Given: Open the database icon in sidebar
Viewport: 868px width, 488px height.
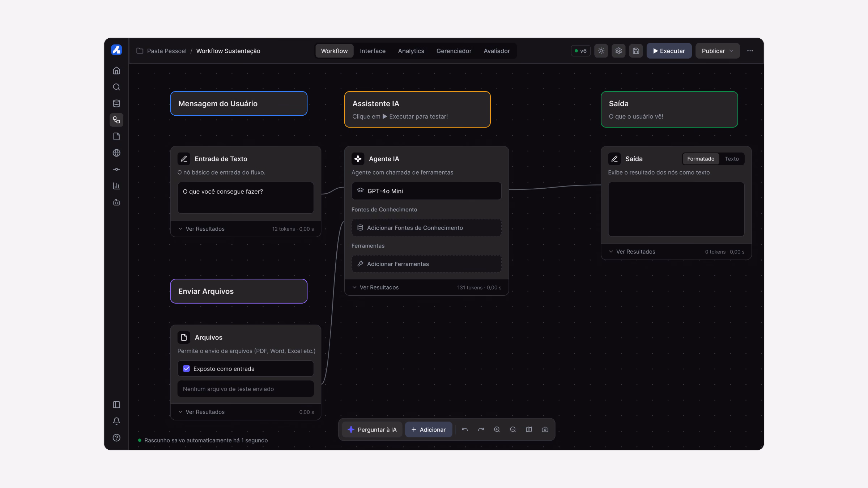Looking at the screenshot, I should 116,103.
